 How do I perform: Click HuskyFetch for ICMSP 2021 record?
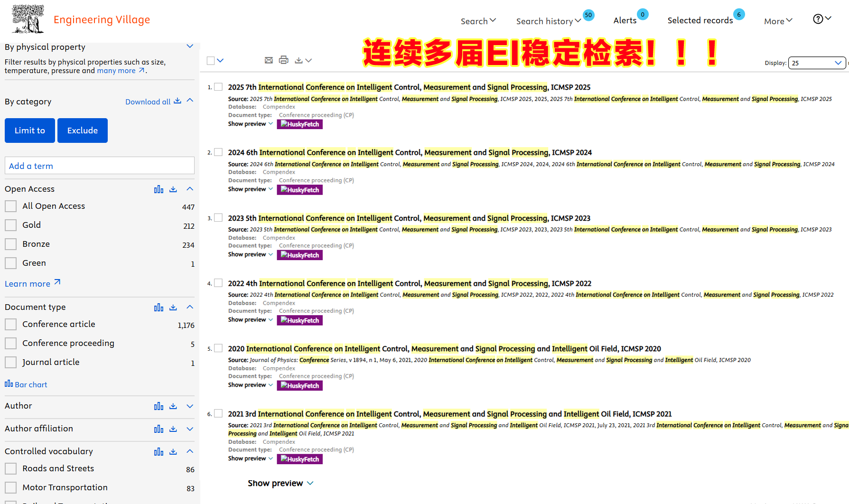pyautogui.click(x=300, y=459)
